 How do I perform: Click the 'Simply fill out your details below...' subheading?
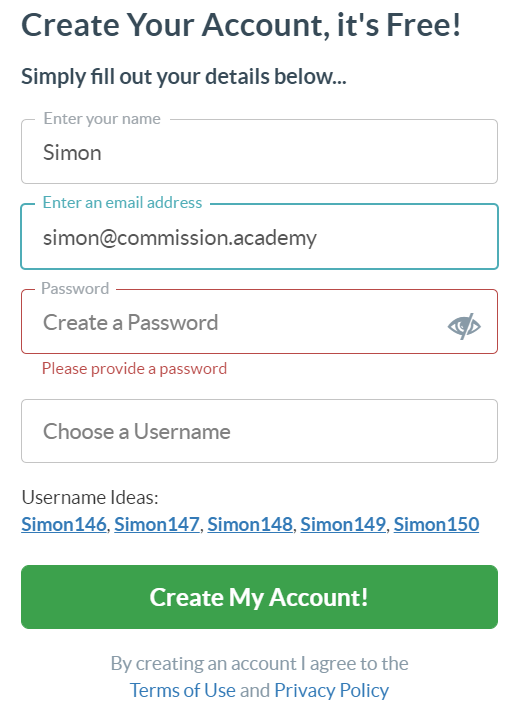pos(183,77)
